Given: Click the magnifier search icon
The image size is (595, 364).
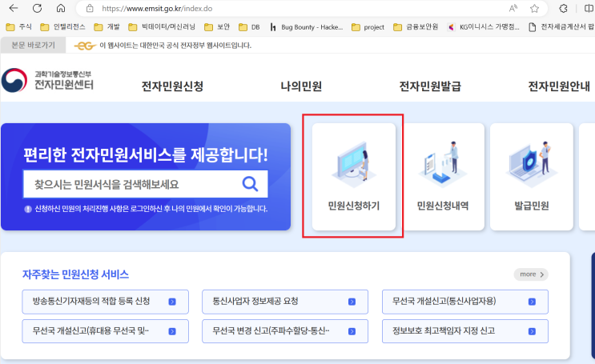Looking at the screenshot, I should point(250,184).
